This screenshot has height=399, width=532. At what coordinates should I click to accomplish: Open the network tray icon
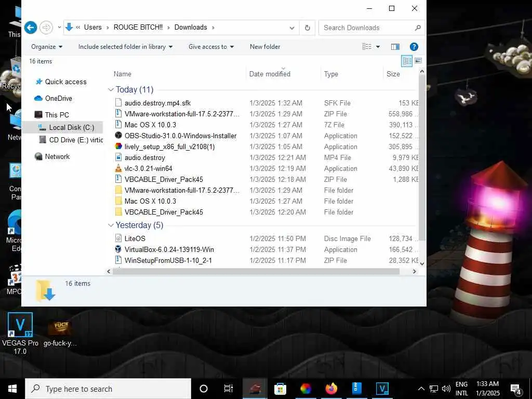[434, 389]
